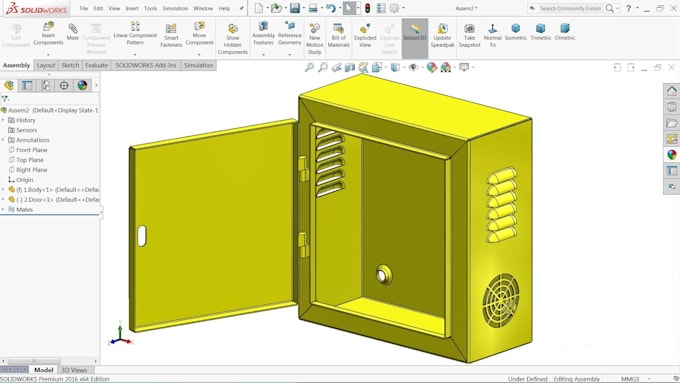The image size is (680, 383).
Task: Expand the Annotations tree node
Action: (x=3, y=140)
